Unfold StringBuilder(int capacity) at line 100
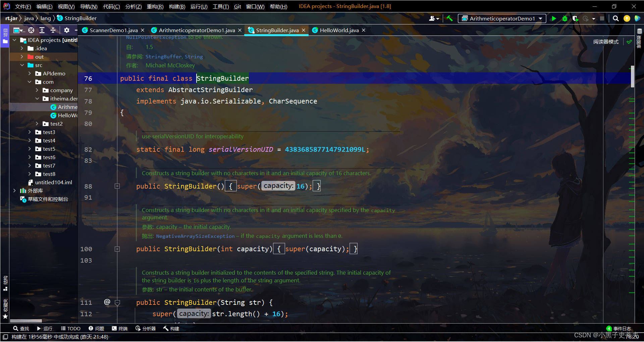The image size is (644, 342). click(x=117, y=249)
